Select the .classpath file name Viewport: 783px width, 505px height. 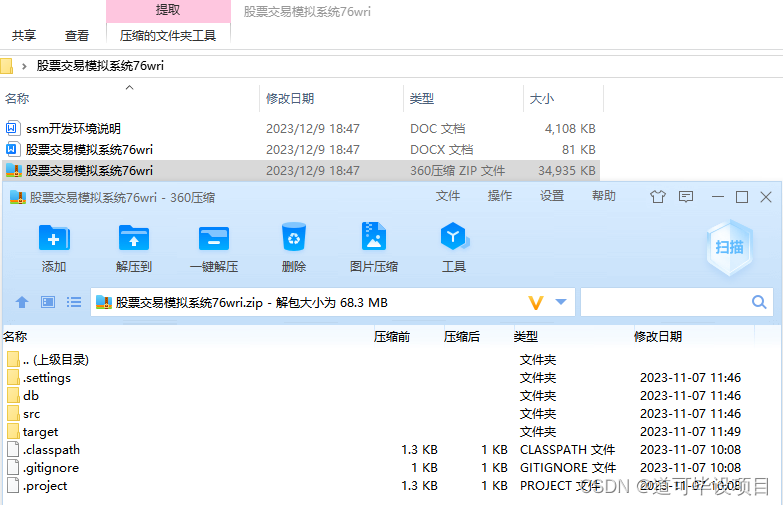(51, 450)
